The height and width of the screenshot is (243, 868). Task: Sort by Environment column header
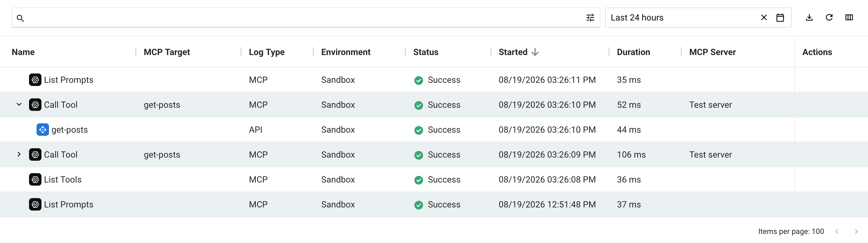pos(346,52)
